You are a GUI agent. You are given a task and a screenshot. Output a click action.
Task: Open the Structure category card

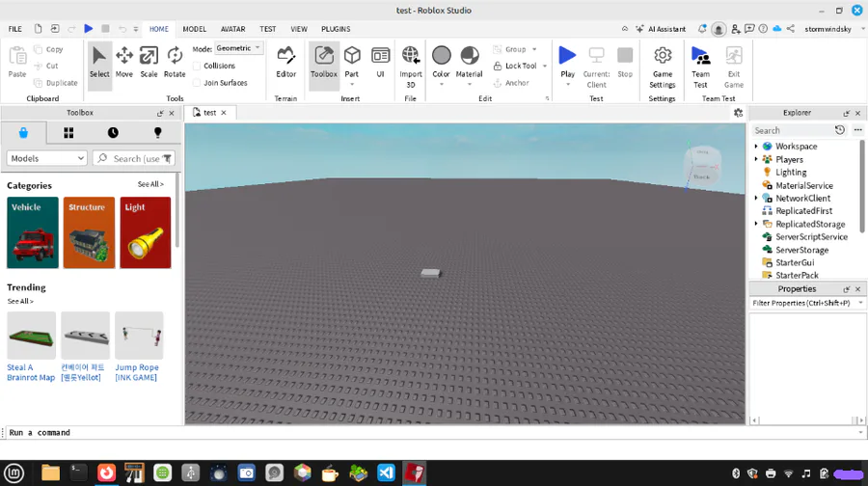coord(89,232)
